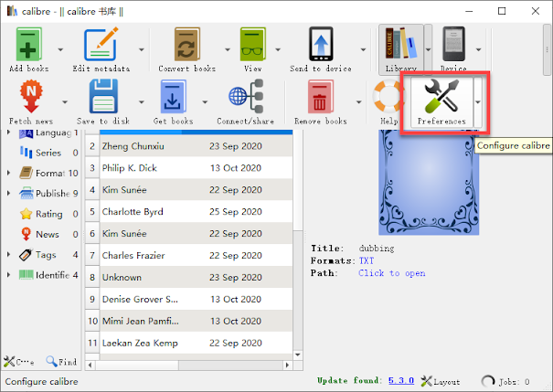Open Fetch news dropdown arrow
This screenshot has height=392, width=553.
65,102
